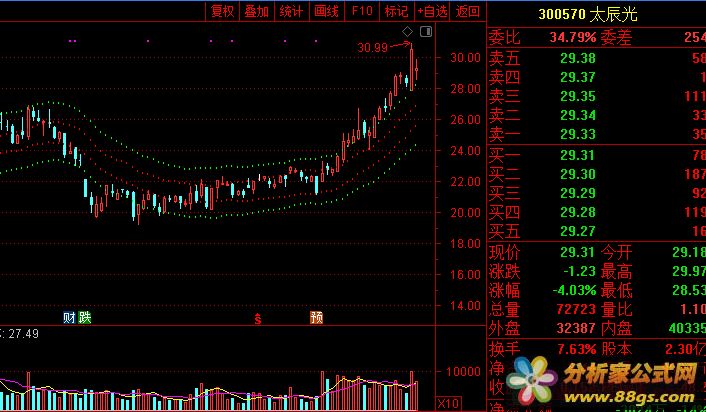Click the 总量 value 72723
This screenshot has height=412, width=706.
click(576, 309)
